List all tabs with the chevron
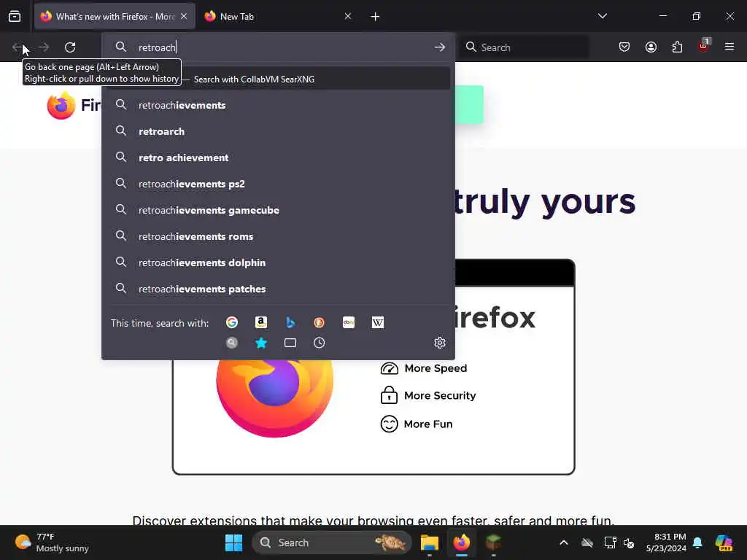 click(x=602, y=16)
